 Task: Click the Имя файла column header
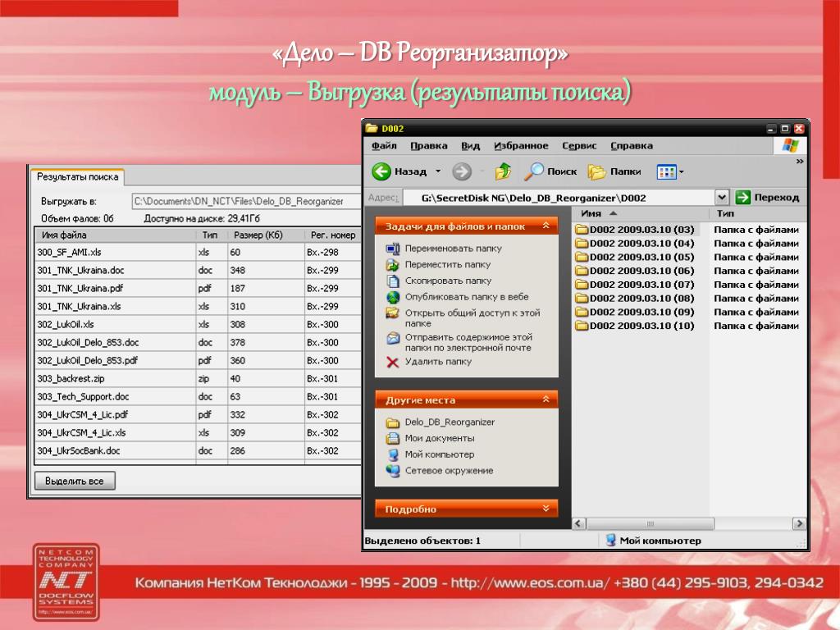[x=115, y=235]
